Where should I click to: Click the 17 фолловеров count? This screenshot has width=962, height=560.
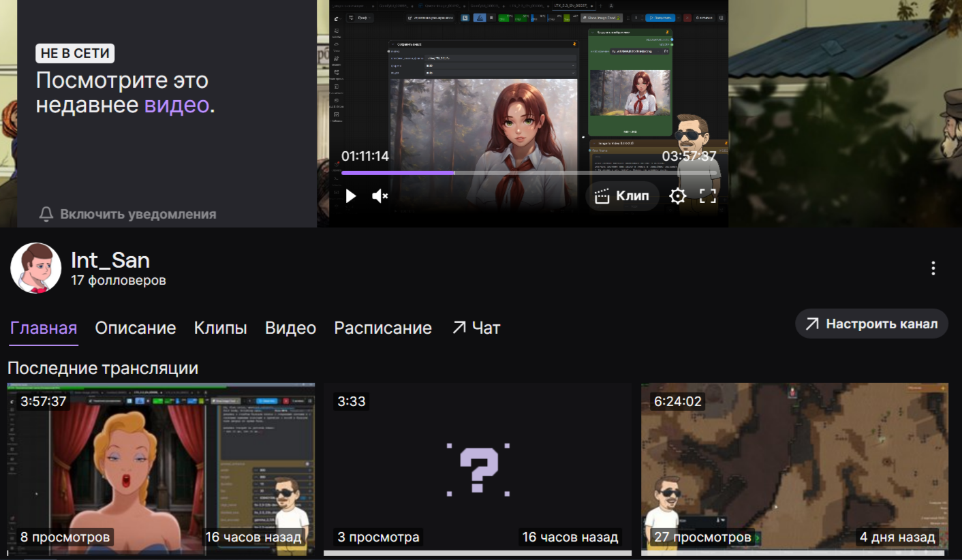coord(119,280)
